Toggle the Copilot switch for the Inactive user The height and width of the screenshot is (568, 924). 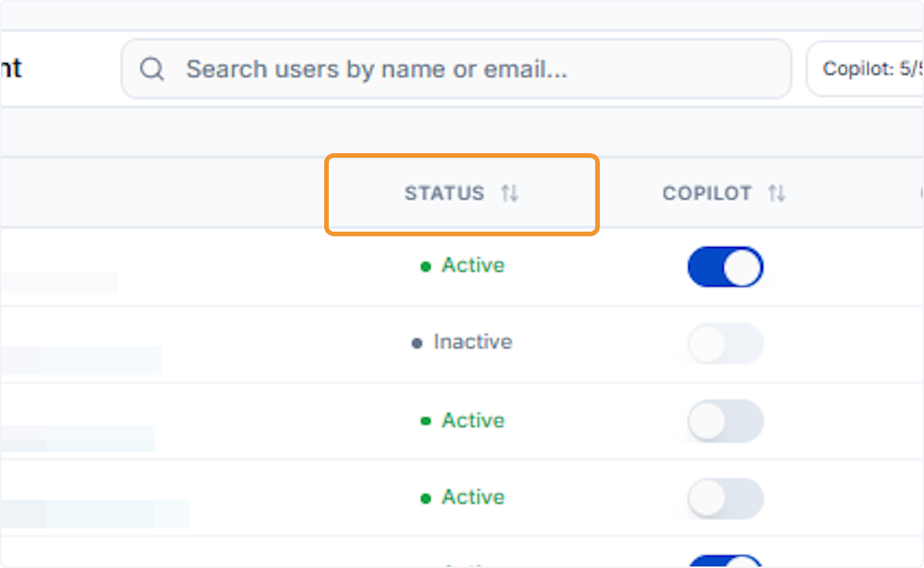click(x=725, y=343)
